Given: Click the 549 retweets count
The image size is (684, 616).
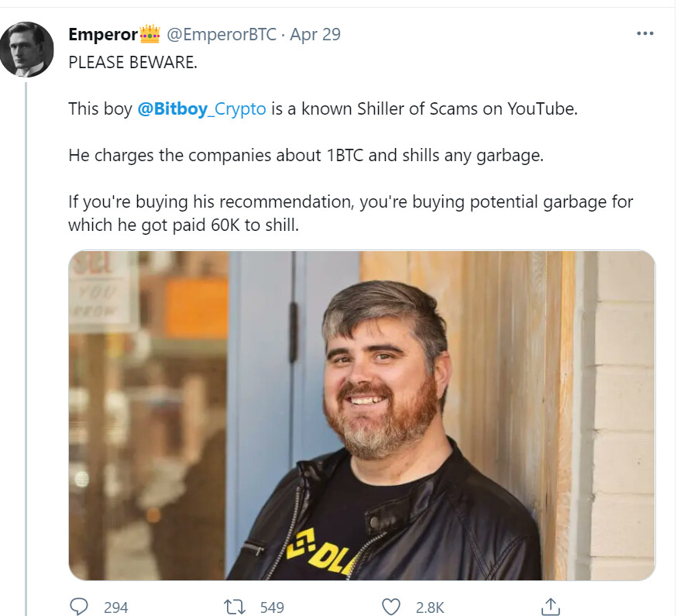Looking at the screenshot, I should pos(272,607).
